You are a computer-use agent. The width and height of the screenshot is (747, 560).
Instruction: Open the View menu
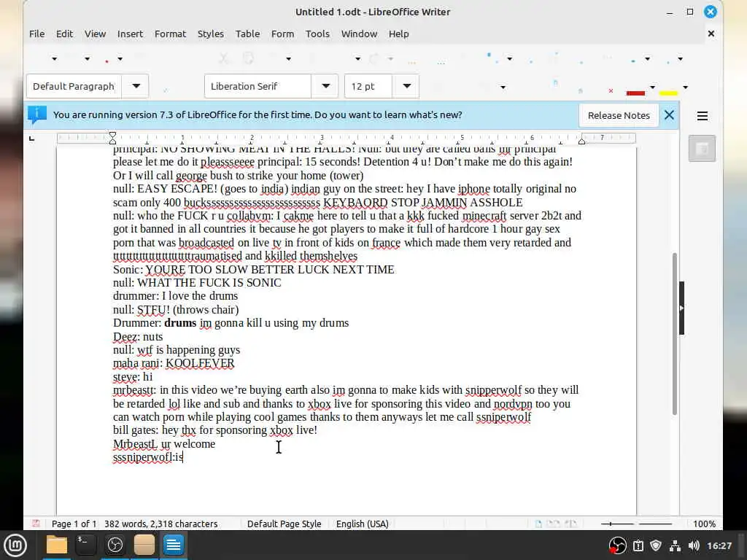click(x=96, y=34)
